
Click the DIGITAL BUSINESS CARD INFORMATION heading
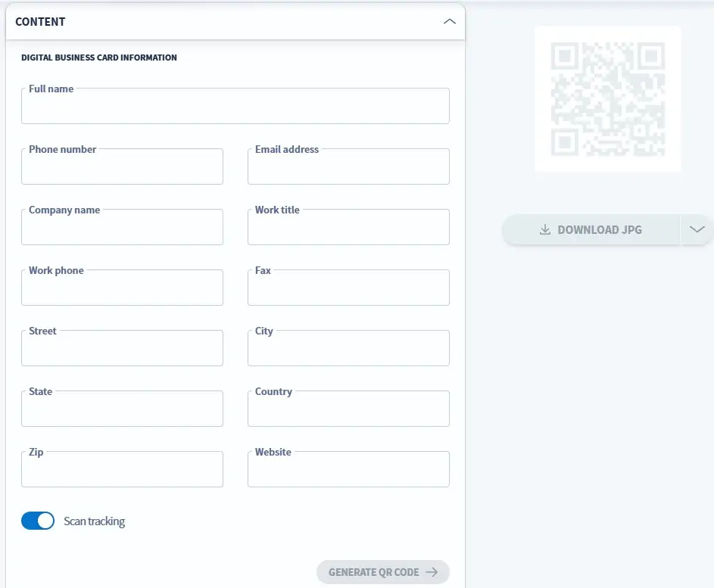click(x=99, y=58)
